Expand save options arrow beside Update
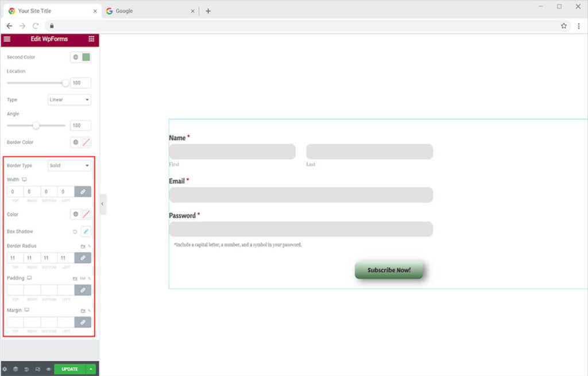The width and height of the screenshot is (588, 376). [x=91, y=369]
